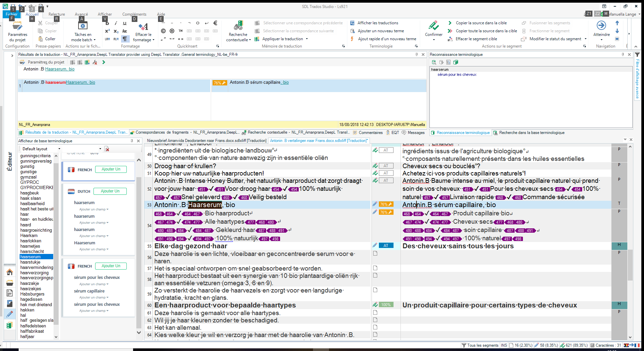Open Home view icon in left sidebar
The image size is (644, 351).
(10, 272)
